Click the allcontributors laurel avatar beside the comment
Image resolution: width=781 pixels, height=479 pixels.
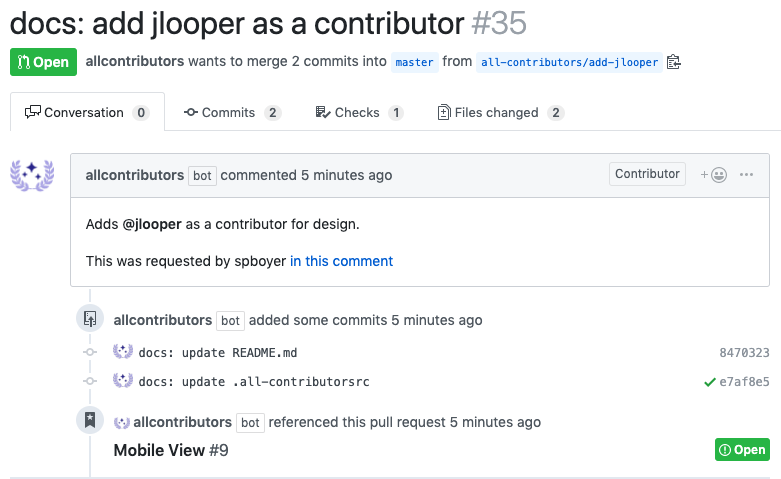tap(32, 175)
